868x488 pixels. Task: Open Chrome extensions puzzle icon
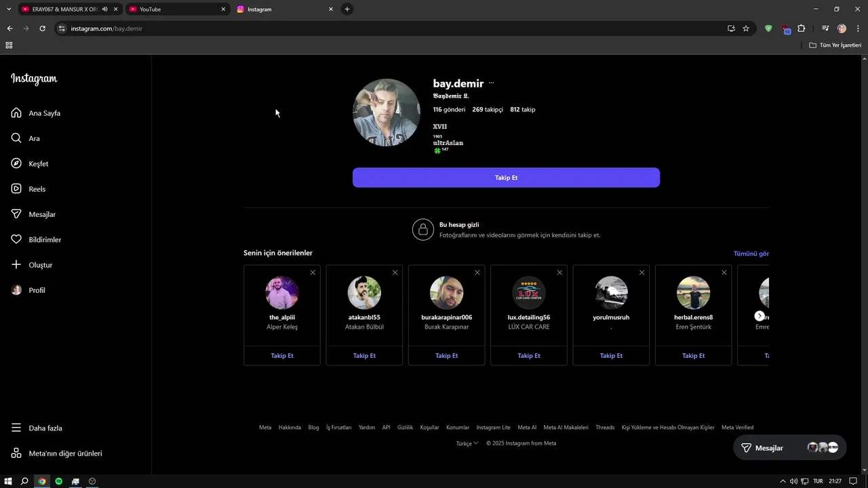tap(802, 28)
